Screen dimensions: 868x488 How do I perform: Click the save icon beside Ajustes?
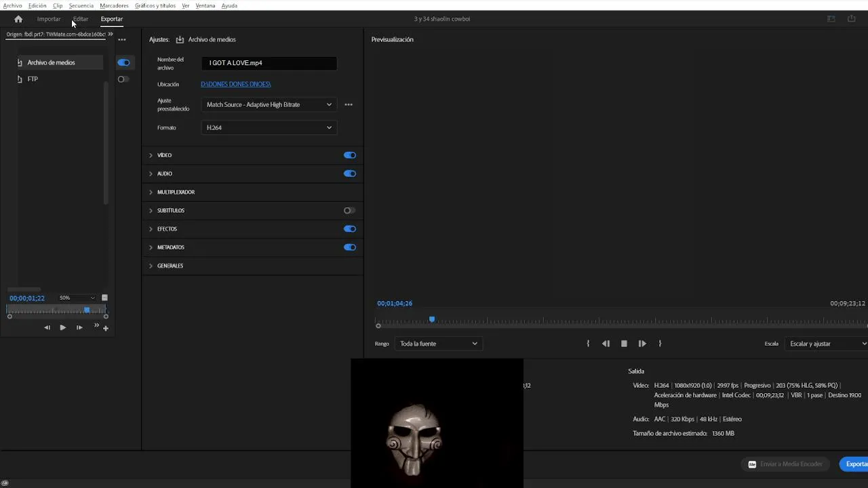(x=180, y=39)
